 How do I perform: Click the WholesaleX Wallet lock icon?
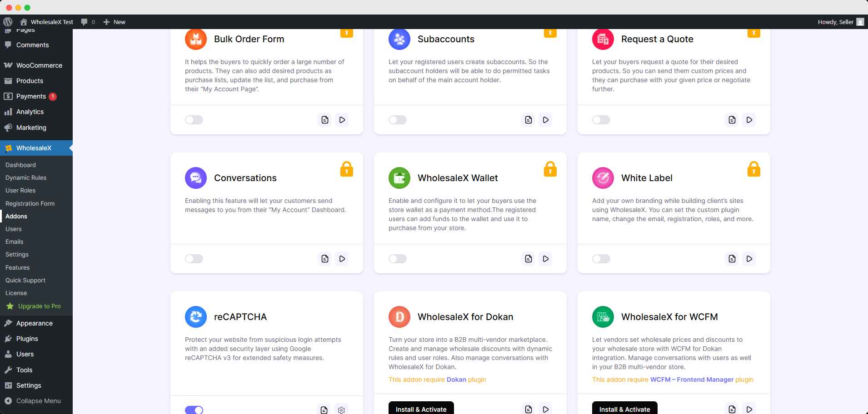click(550, 169)
